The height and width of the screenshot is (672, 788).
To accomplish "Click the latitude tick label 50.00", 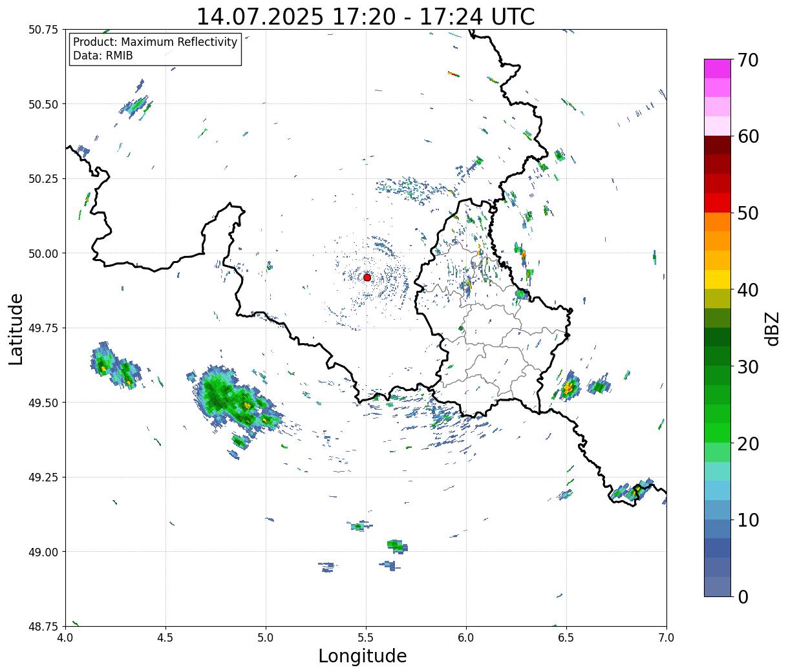I will point(43,253).
